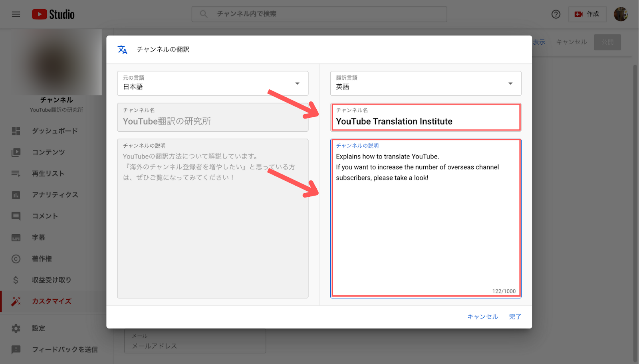Image resolution: width=639 pixels, height=364 pixels.
Task: Click the subtitles icon
Action: point(16,237)
